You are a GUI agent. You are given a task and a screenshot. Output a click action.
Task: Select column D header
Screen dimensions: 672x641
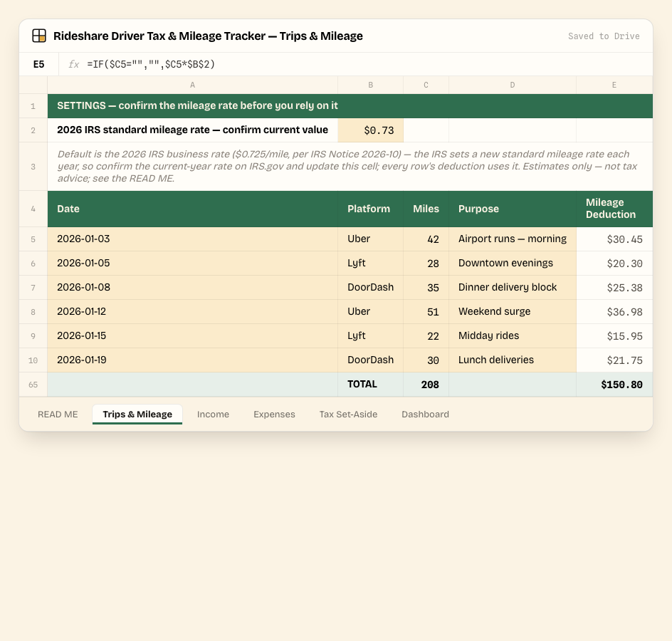[512, 85]
